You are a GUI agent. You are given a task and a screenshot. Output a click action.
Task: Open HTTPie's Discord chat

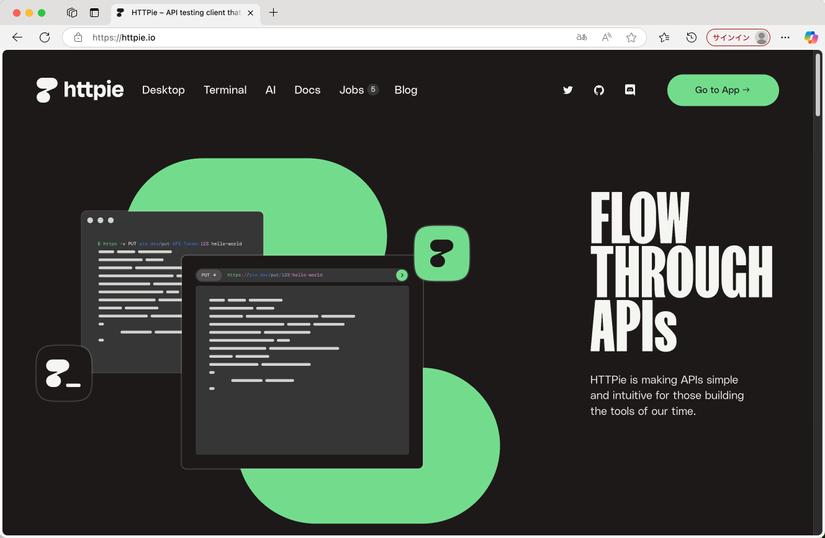pos(630,90)
